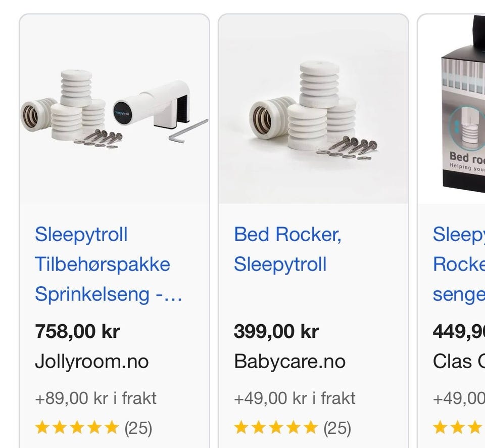The height and width of the screenshot is (448, 485).
Task: Click the +49,00 kr i frakt text under Babycare.no
Action: (295, 398)
